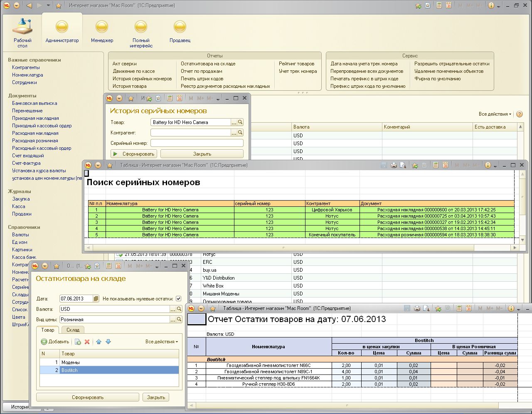532x414 pixels.
Task: Open the Рабочий стол section
Action: click(22, 32)
